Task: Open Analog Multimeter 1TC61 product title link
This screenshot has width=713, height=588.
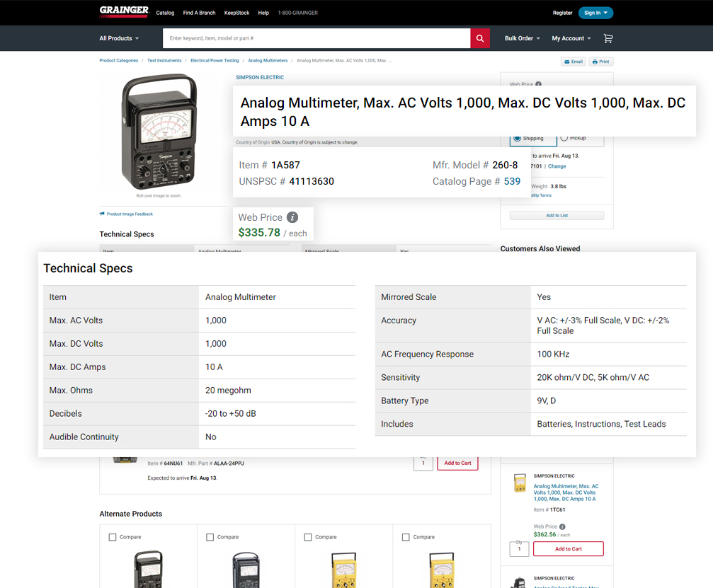Action: [x=566, y=492]
